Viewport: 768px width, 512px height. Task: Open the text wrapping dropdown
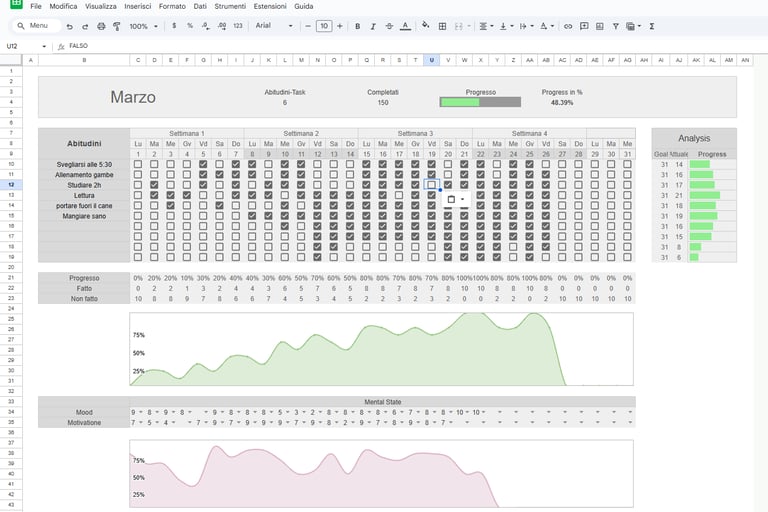526,26
